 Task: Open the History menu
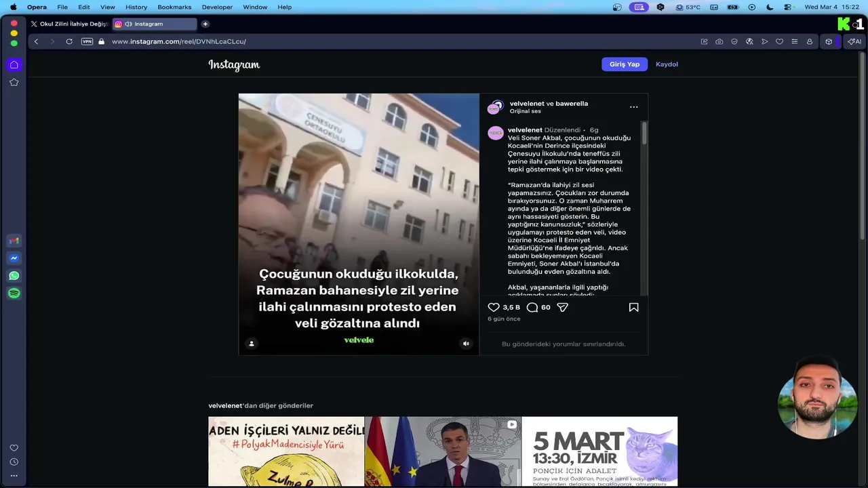click(x=136, y=7)
